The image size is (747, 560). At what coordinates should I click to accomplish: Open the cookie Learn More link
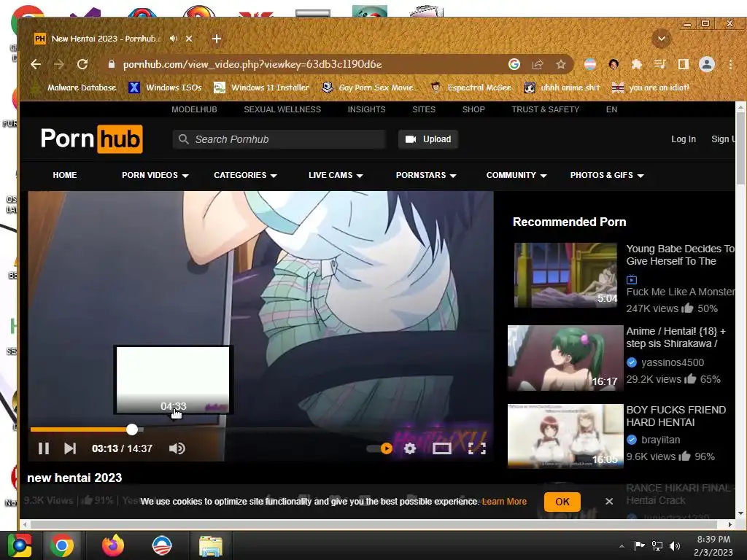(504, 502)
